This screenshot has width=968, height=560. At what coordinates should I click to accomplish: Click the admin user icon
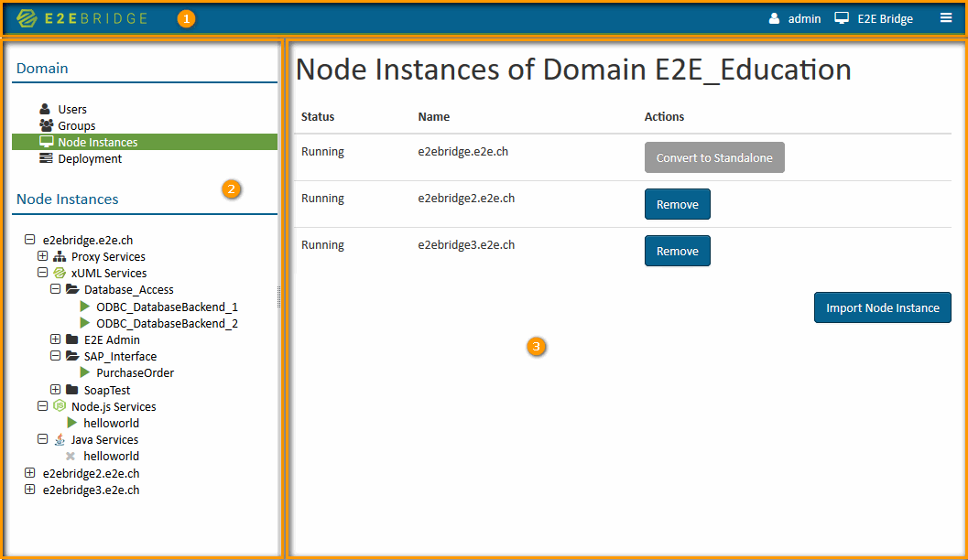774,18
